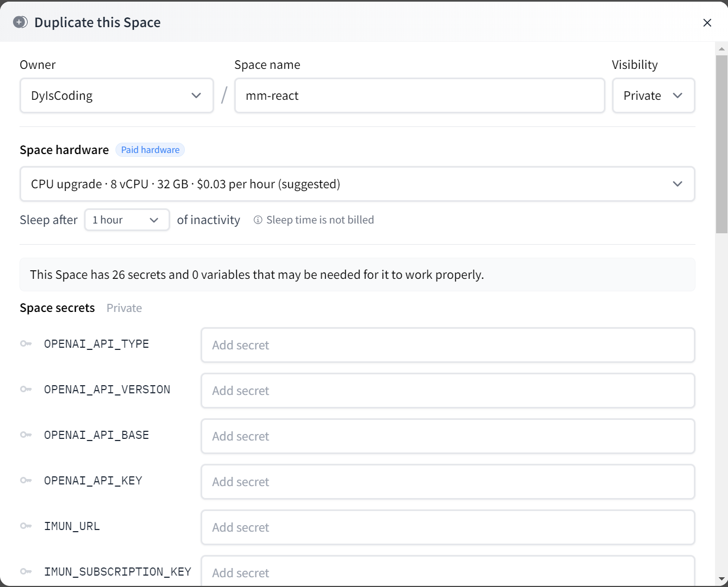Click the 26 secrets notice text
The height and width of the screenshot is (587, 728).
tap(257, 275)
